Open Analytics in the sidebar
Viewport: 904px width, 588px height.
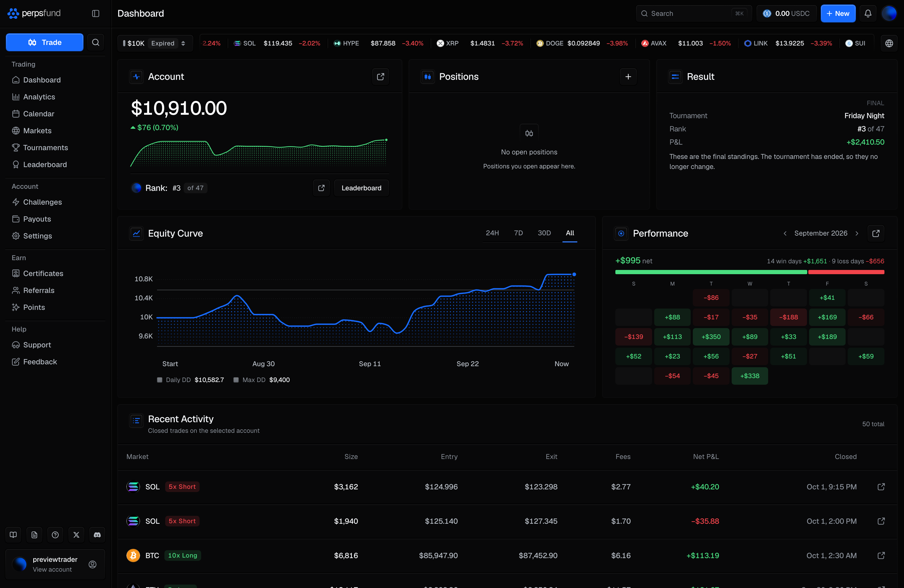point(55,97)
